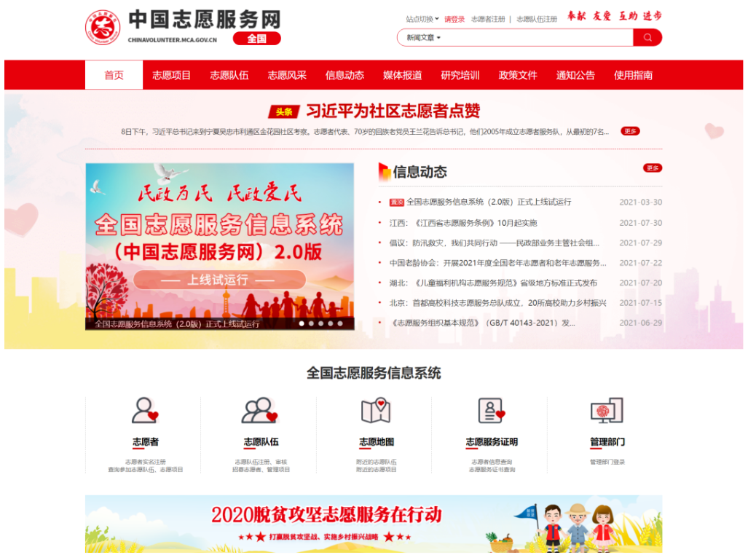
Task: Click 更多 button after headline summary
Action: click(630, 131)
